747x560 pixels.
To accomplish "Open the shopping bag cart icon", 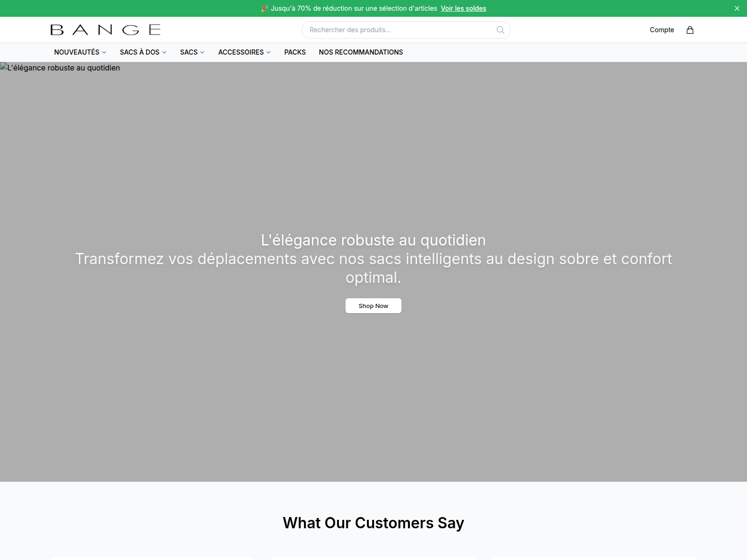I will [690, 30].
